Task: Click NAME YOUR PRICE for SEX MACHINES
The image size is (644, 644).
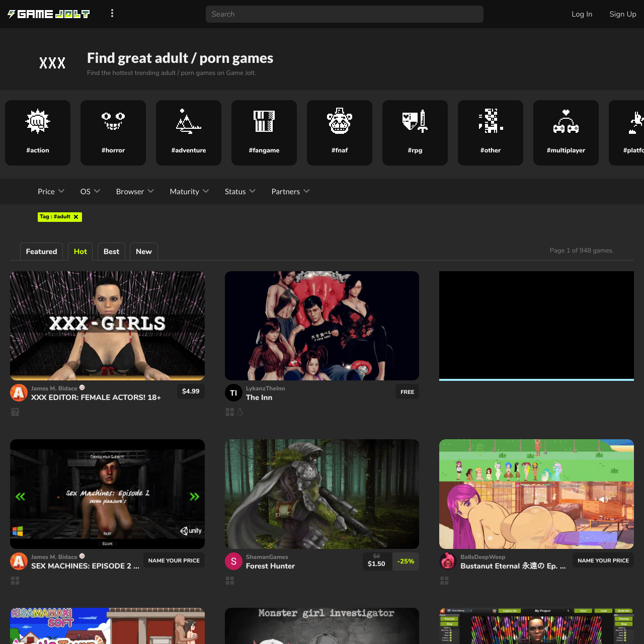Action: (x=174, y=560)
